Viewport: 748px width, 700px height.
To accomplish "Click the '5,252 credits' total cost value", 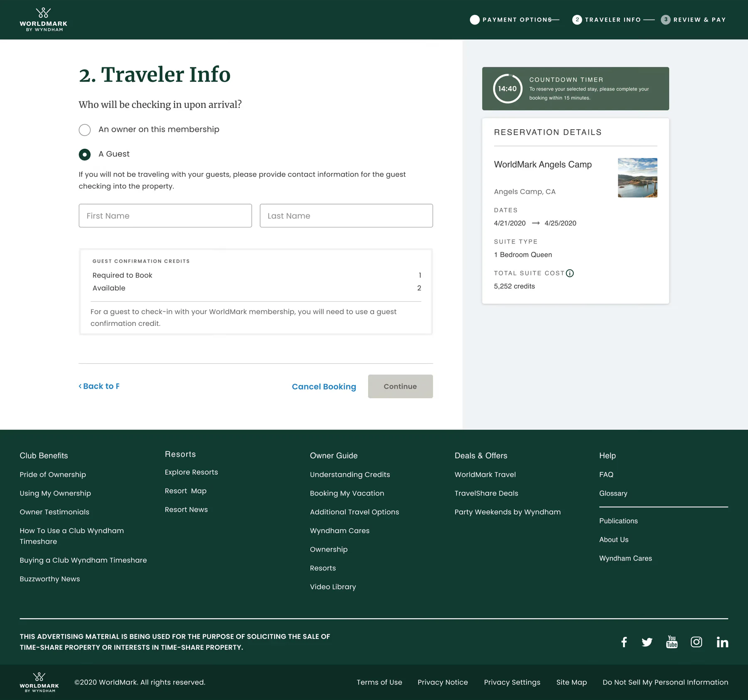I will coord(514,286).
